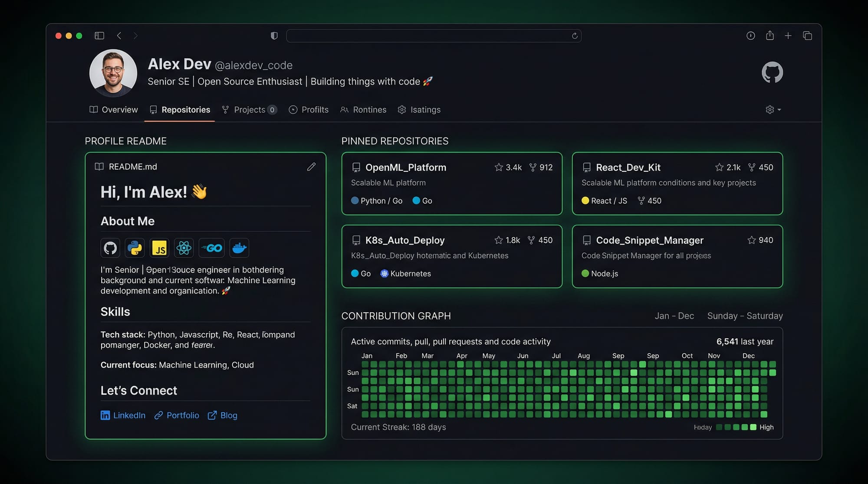Image resolution: width=868 pixels, height=484 pixels.
Task: Click the pencil edit icon on README.md
Action: click(311, 167)
